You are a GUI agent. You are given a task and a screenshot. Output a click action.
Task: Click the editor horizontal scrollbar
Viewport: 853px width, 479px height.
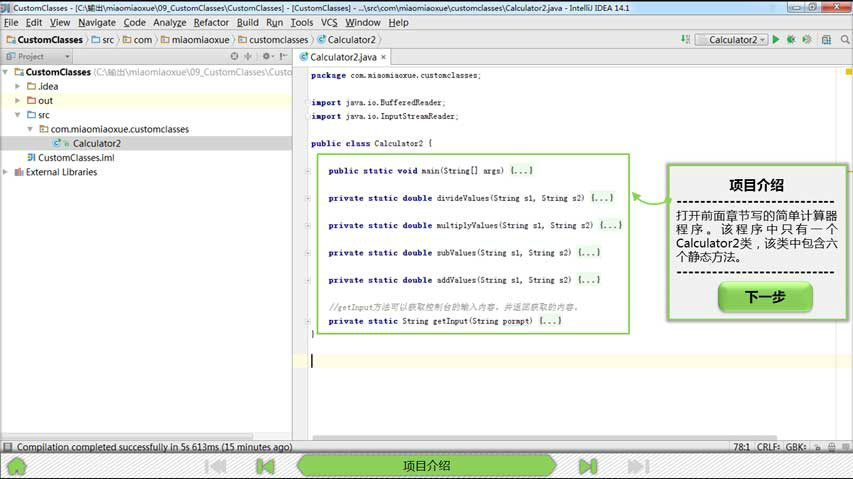click(x=545, y=437)
